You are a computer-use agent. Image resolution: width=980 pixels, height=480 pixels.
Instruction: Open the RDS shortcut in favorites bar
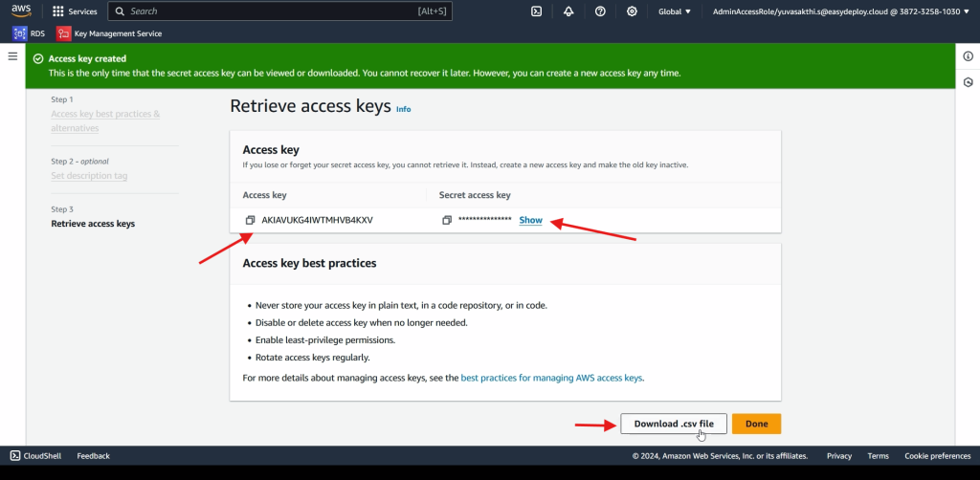pos(29,33)
